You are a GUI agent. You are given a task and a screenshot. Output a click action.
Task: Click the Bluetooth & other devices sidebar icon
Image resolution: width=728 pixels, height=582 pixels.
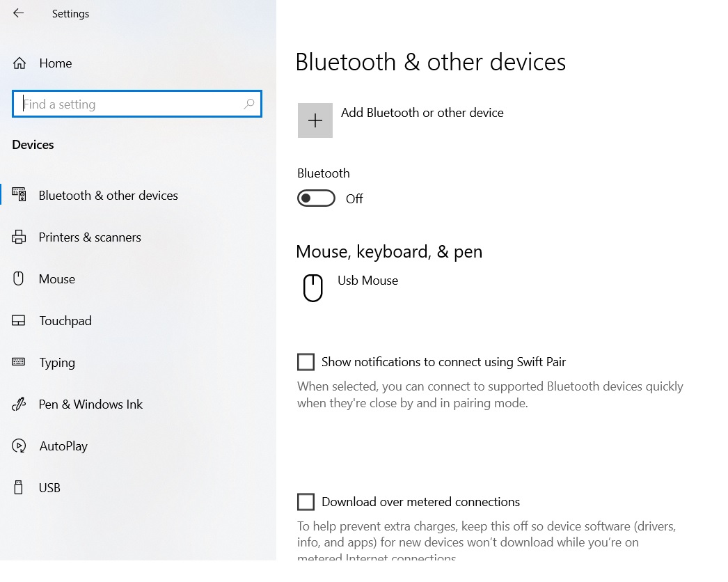point(19,195)
